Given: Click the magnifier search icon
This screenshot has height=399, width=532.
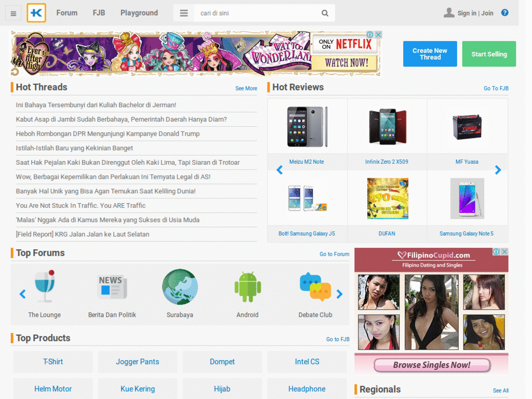Looking at the screenshot, I should (325, 13).
